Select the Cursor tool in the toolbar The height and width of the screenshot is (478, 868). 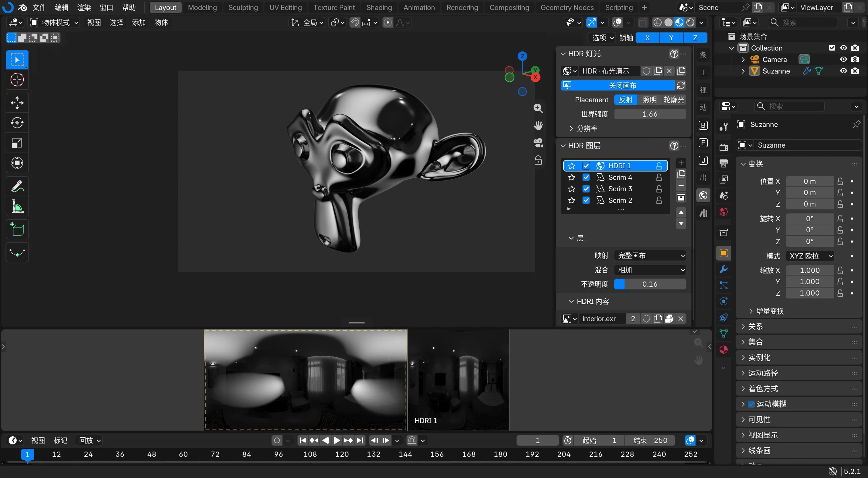17,80
